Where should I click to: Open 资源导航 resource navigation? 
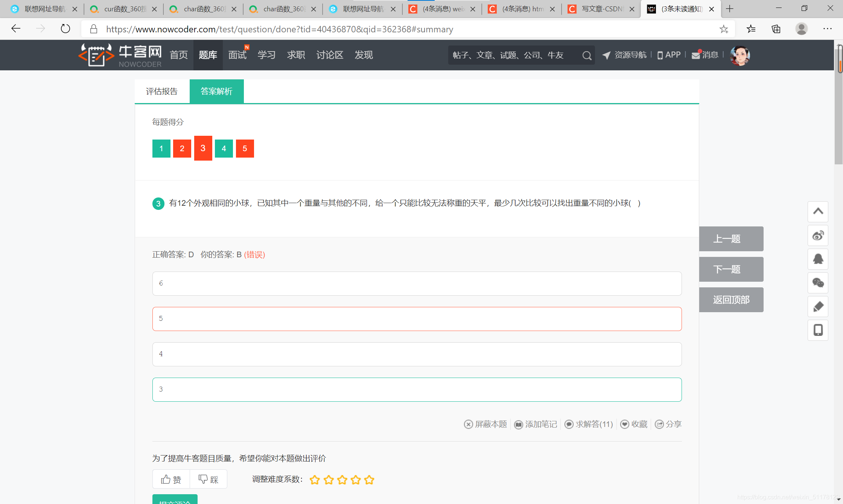click(624, 55)
